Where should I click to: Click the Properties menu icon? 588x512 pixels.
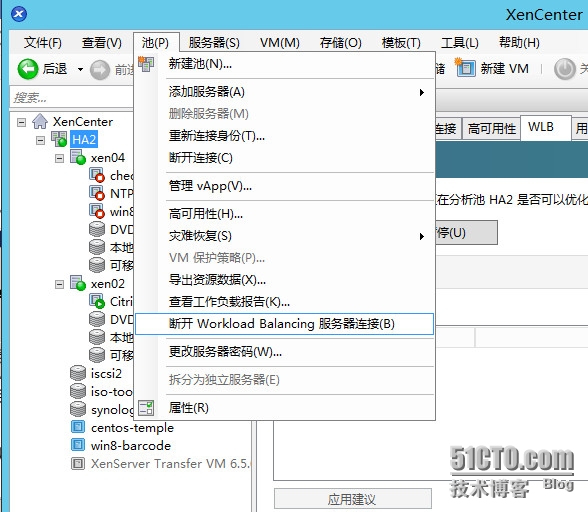[x=146, y=408]
